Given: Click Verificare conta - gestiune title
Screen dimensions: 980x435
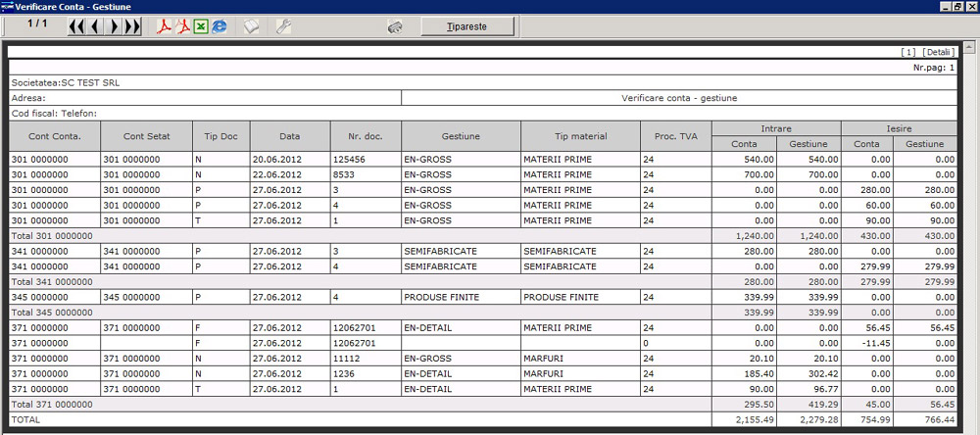Looking at the screenshot, I should [x=680, y=98].
